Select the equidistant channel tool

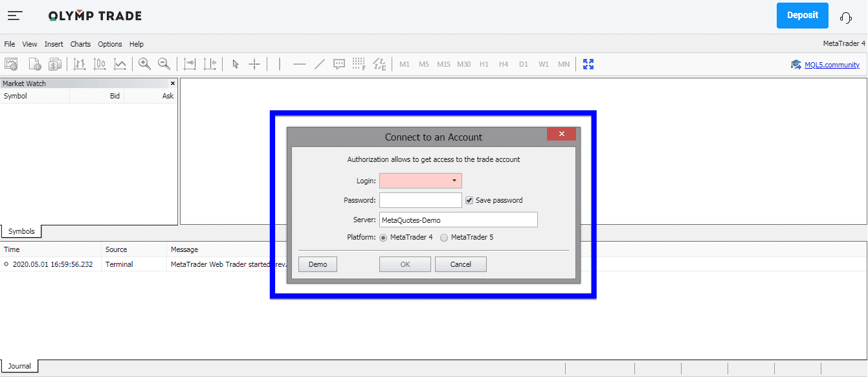point(379,63)
